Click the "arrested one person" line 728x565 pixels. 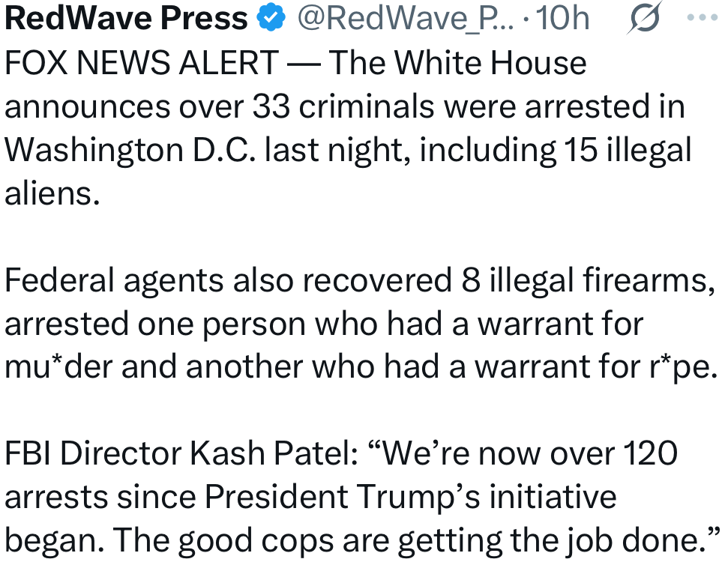coord(155,324)
